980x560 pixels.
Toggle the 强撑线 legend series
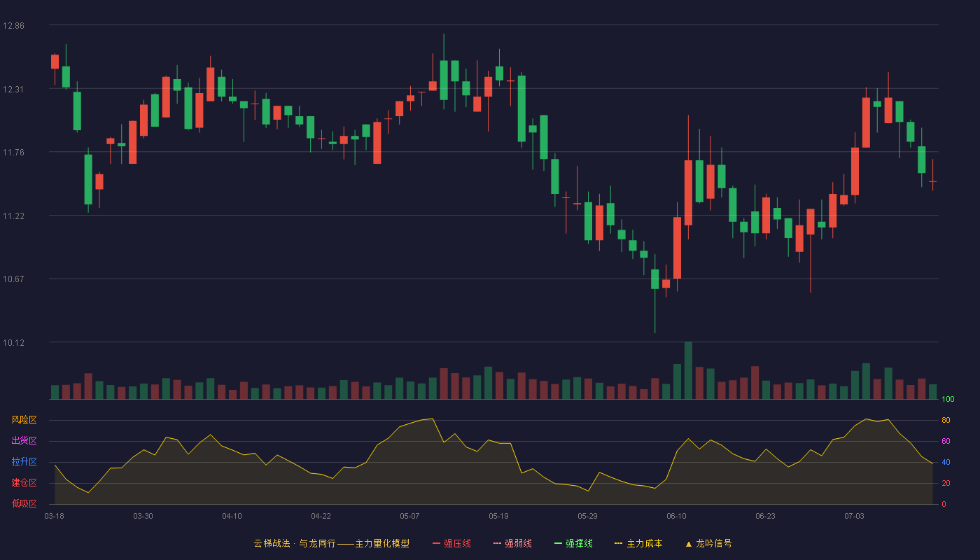pos(573,543)
